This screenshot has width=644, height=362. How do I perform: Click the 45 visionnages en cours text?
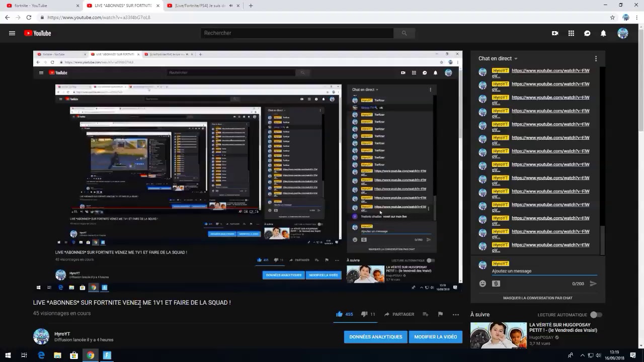coord(62,313)
